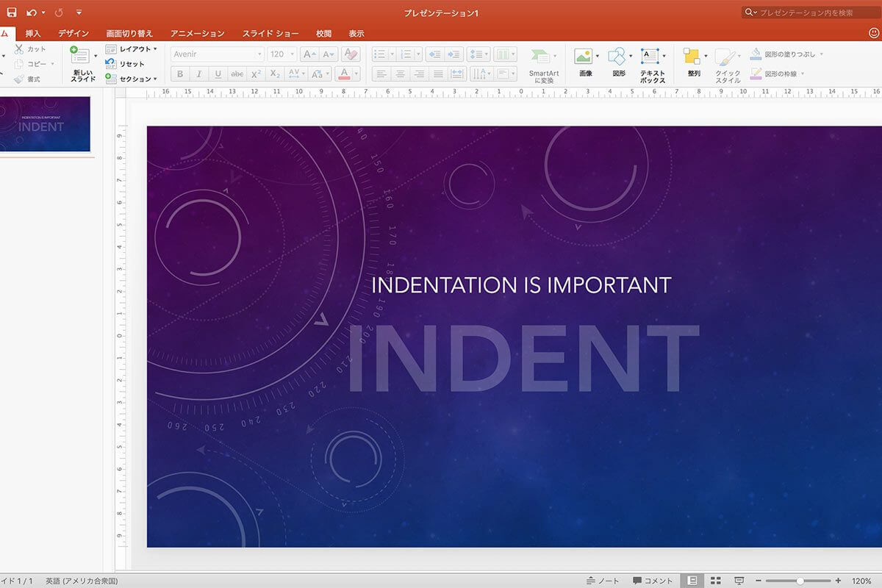The width and height of the screenshot is (882, 588).
Task: Click the ノート notes button
Action: click(603, 581)
